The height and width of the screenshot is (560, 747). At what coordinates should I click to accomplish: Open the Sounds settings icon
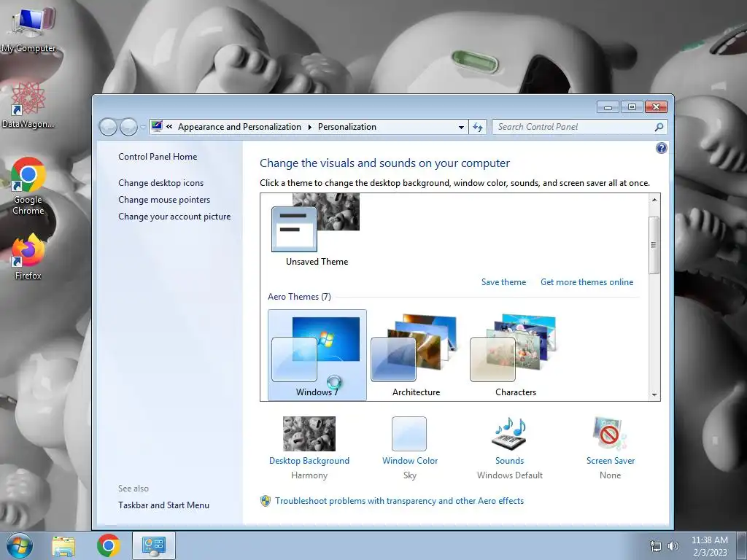click(509, 434)
